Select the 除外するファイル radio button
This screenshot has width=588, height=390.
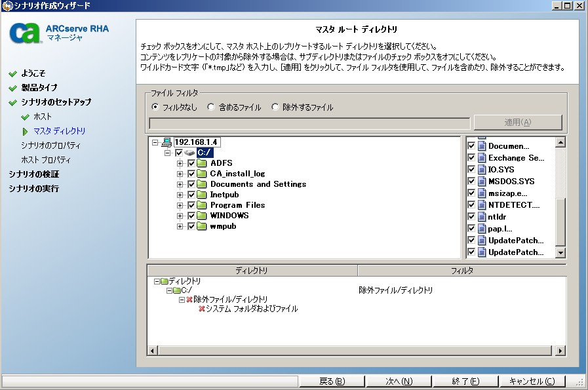[x=275, y=107]
